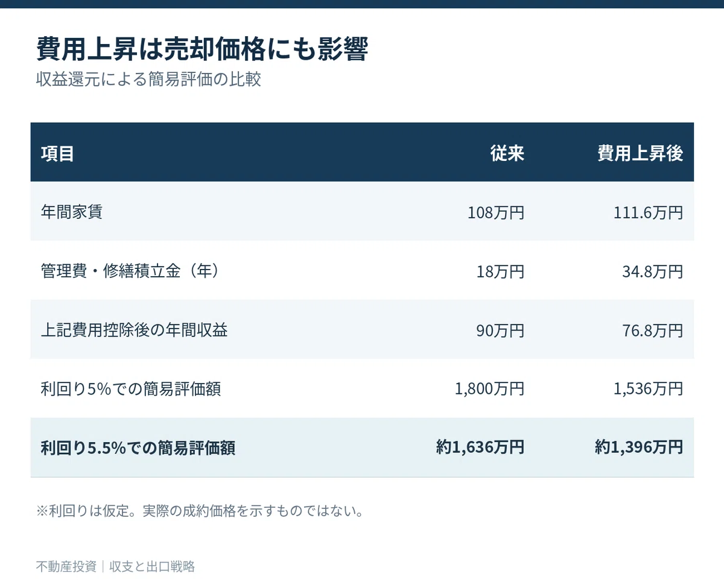Viewport: 724px width, 588px height.
Task: Click the title 費用上昇は売却価格にも影響
Action: (202, 50)
